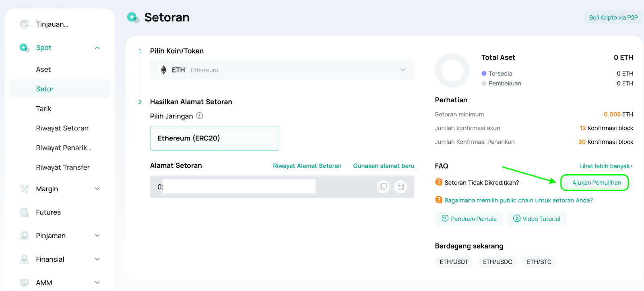Click the asset donut chart
644x291 pixels.
[x=452, y=70]
